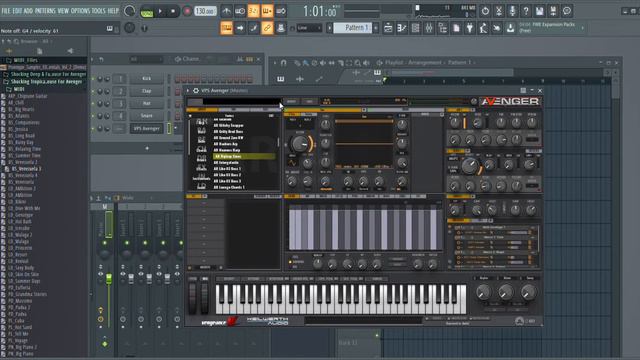The width and height of the screenshot is (640, 360).
Task: Select preset AR Riptop Sines
Action: 244,156
